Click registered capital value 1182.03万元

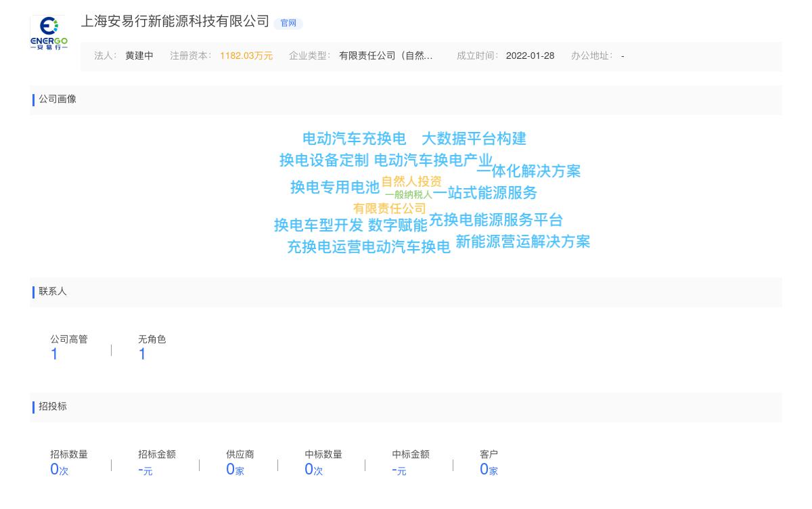coord(246,56)
